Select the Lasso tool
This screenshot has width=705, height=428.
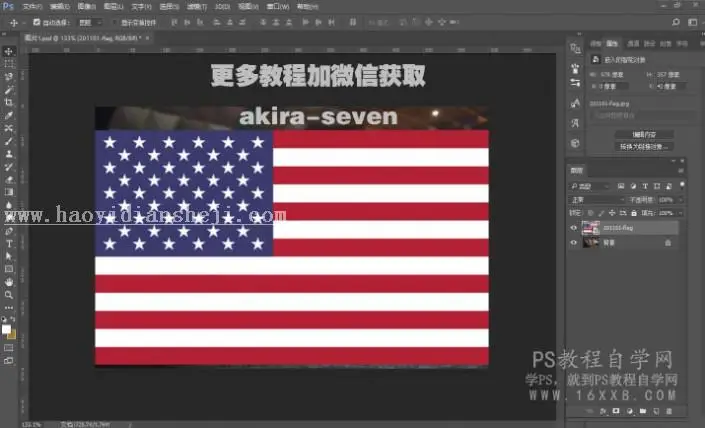click(9, 77)
